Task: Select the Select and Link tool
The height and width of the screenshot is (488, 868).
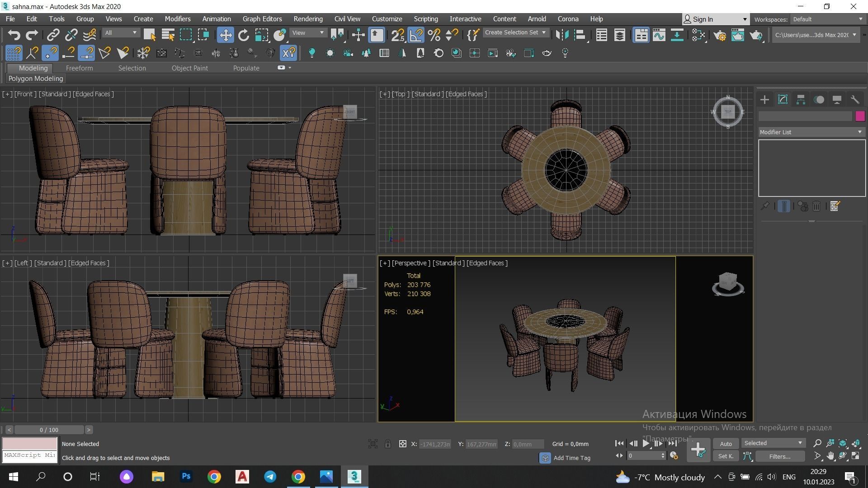Action: click(53, 35)
